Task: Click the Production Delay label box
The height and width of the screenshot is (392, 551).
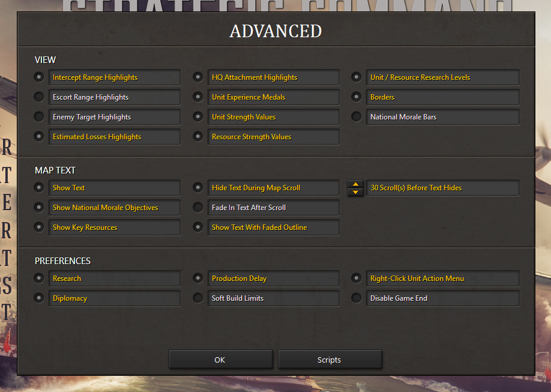Action: click(x=273, y=279)
